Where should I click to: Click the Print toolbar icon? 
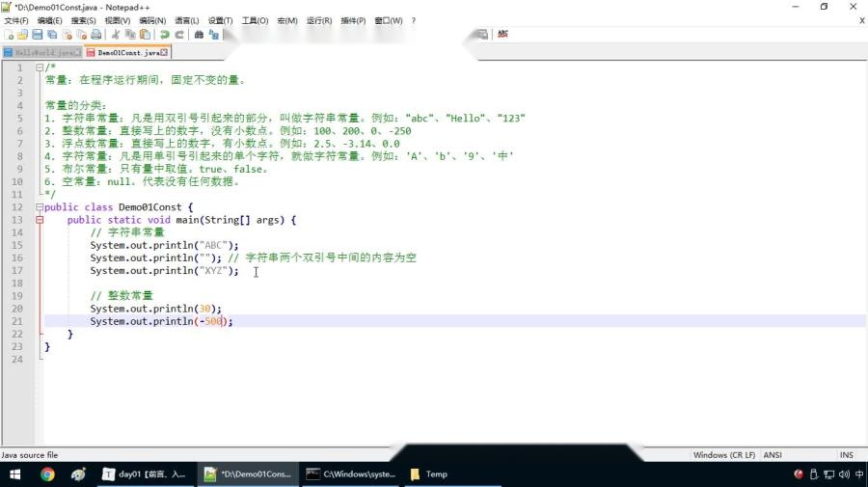pos(96,35)
